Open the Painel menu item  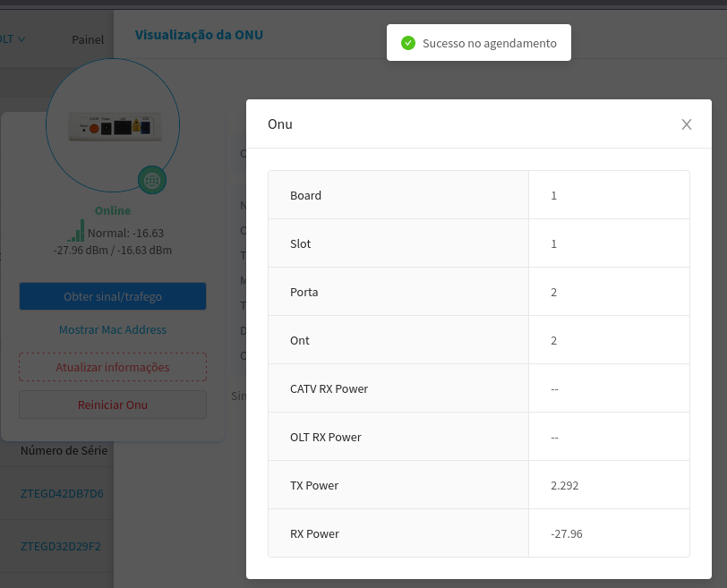pyautogui.click(x=88, y=39)
